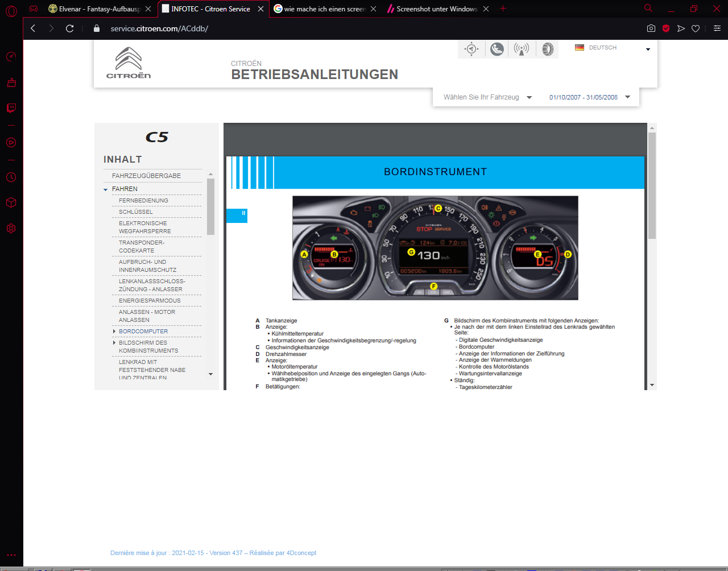Viewport: 728px width, 571px height.
Task: Close the Elvenar tab
Action: tap(148, 9)
